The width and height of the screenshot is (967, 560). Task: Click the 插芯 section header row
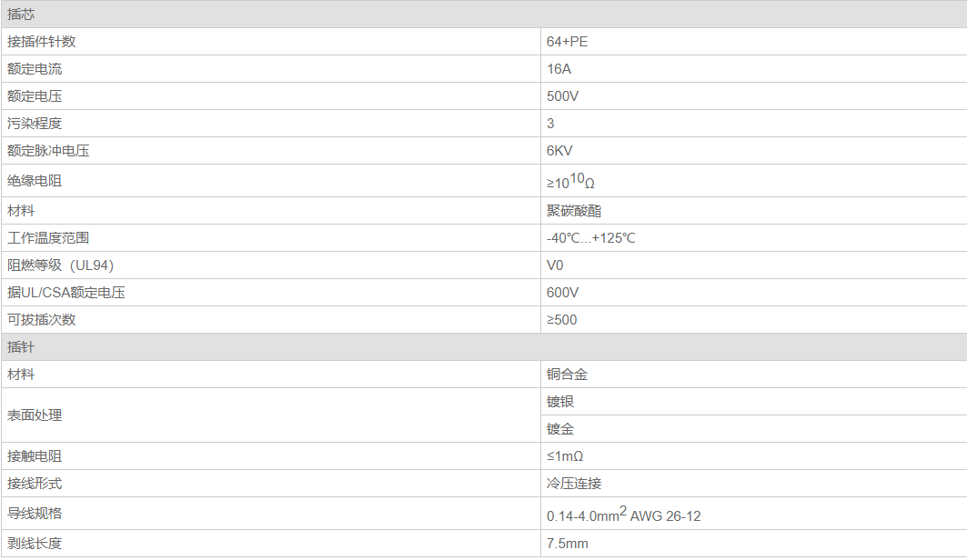pyautogui.click(x=484, y=15)
